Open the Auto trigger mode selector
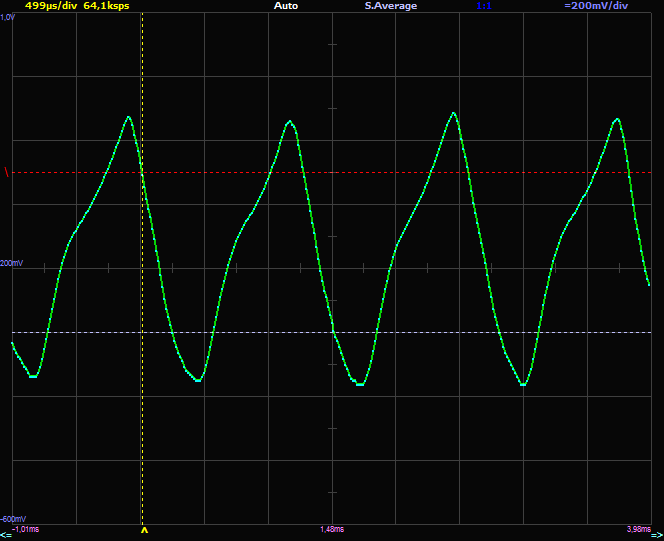This screenshot has width=664, height=541. 286,6
